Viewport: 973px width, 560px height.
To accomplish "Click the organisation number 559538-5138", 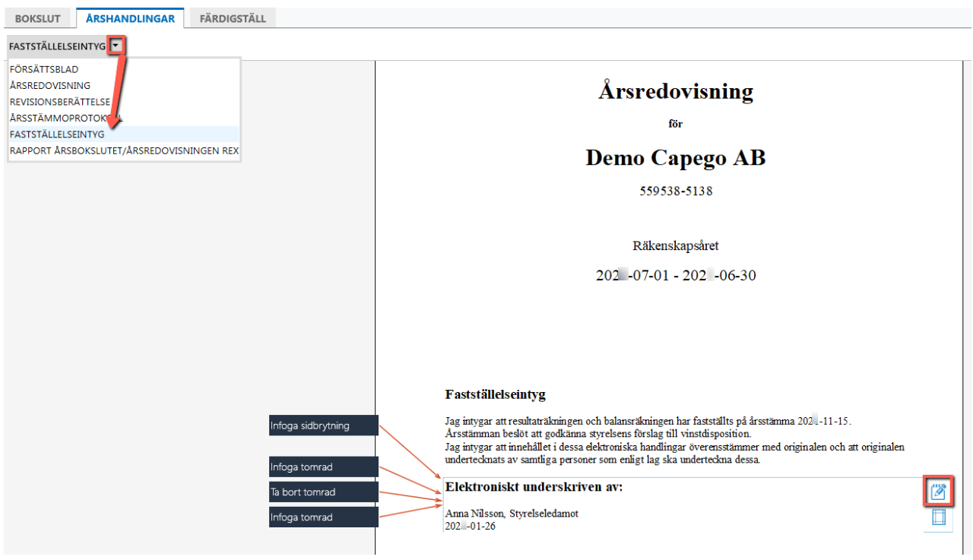I will pyautogui.click(x=676, y=191).
